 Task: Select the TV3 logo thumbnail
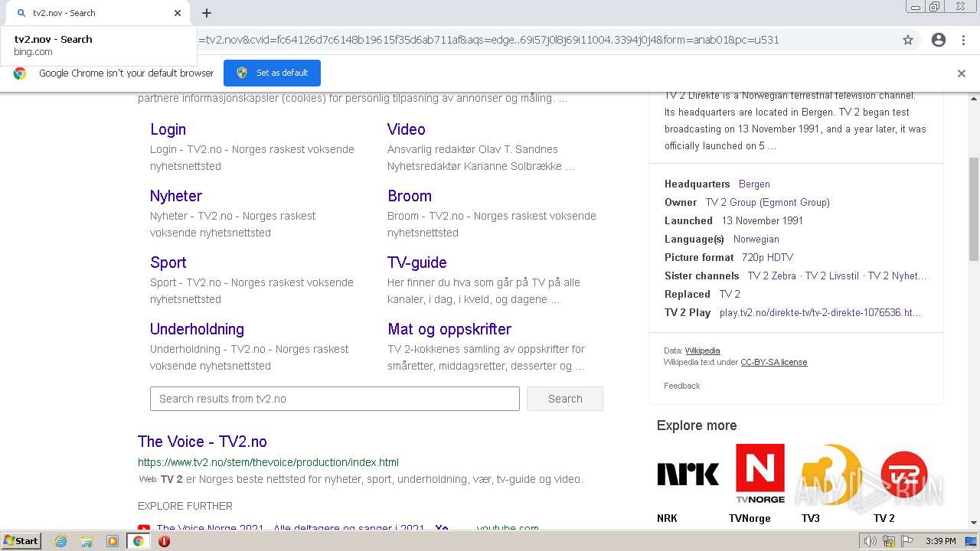[x=831, y=474]
